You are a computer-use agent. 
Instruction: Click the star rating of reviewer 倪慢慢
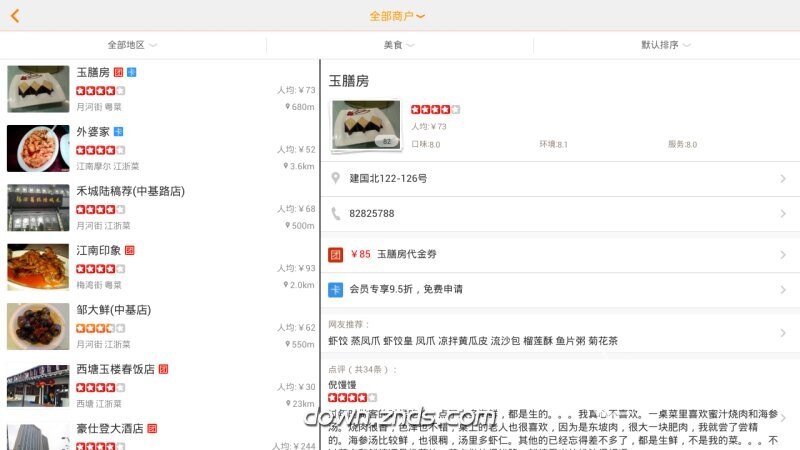353,397
